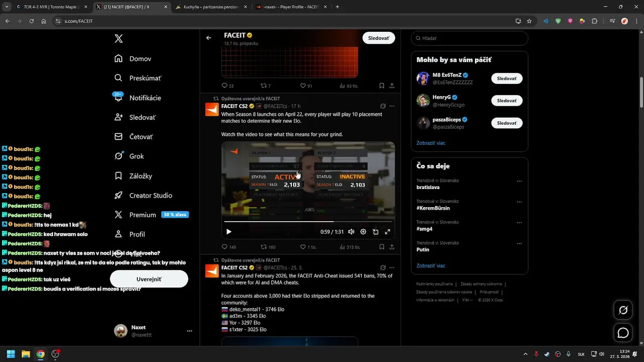
Task: Follow FACEIT with header Sledovať button
Action: 378,38
